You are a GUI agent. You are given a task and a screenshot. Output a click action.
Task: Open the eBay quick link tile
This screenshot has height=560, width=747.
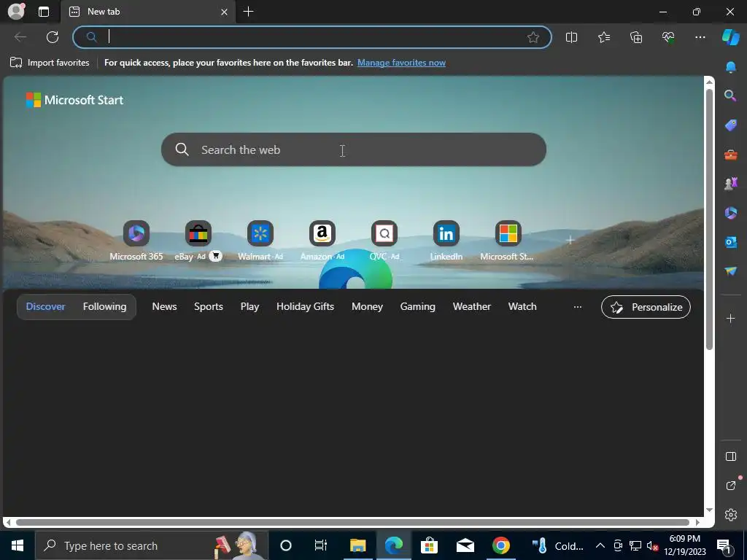[x=198, y=241]
